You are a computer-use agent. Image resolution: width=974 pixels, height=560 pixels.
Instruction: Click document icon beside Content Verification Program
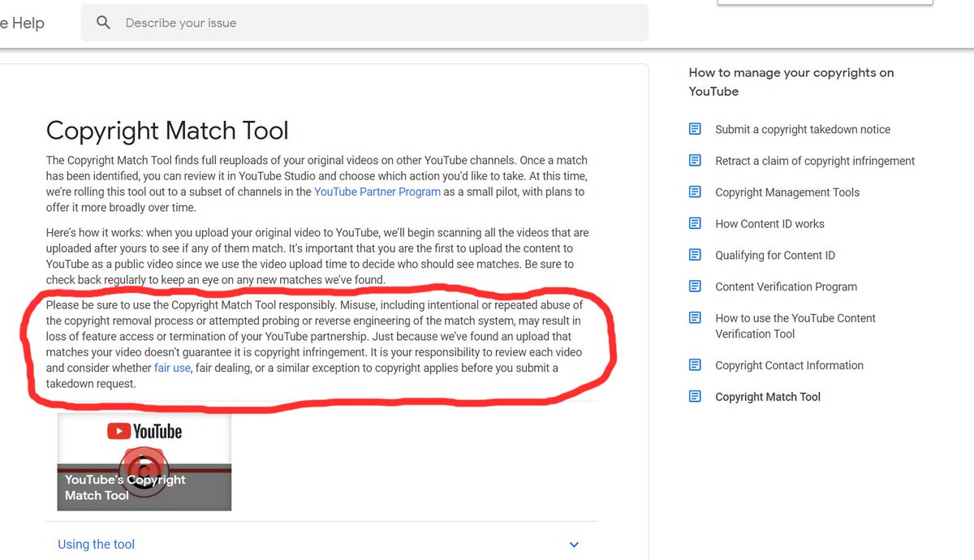(695, 286)
